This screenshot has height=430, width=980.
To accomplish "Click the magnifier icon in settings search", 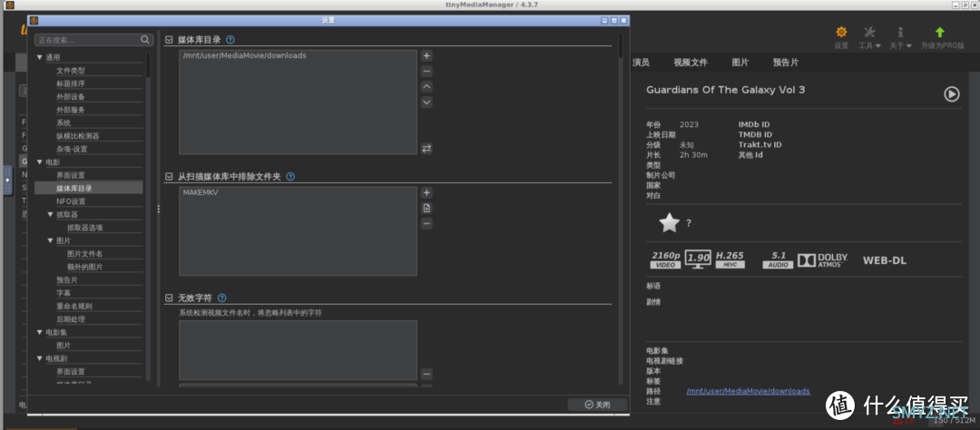I will pos(145,40).
